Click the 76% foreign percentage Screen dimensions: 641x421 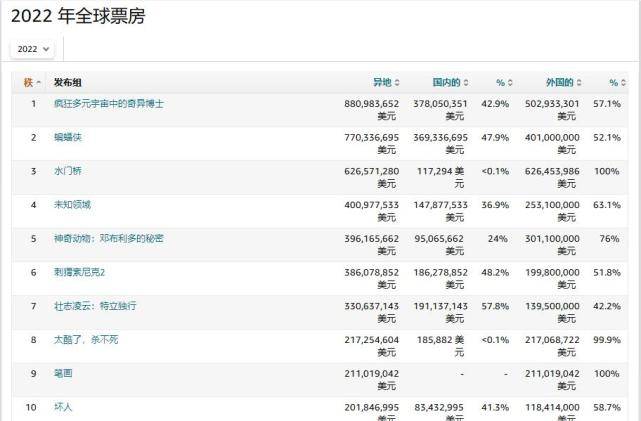click(x=610, y=239)
